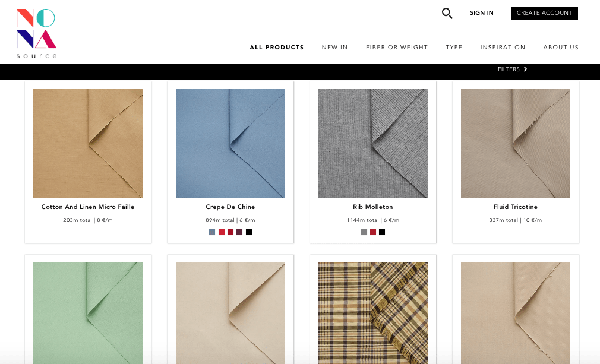Open the Fluid Tricotine fabric image
Image resolution: width=600 pixels, height=364 pixels.
515,144
